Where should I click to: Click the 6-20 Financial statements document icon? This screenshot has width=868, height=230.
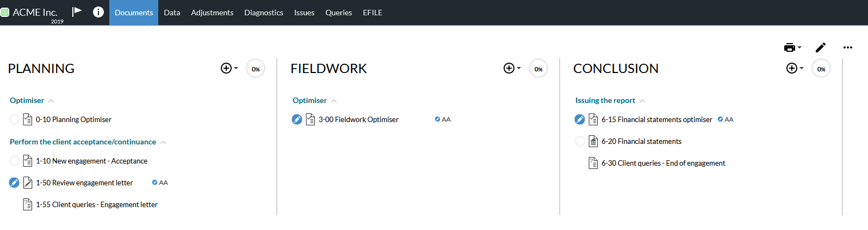point(593,141)
